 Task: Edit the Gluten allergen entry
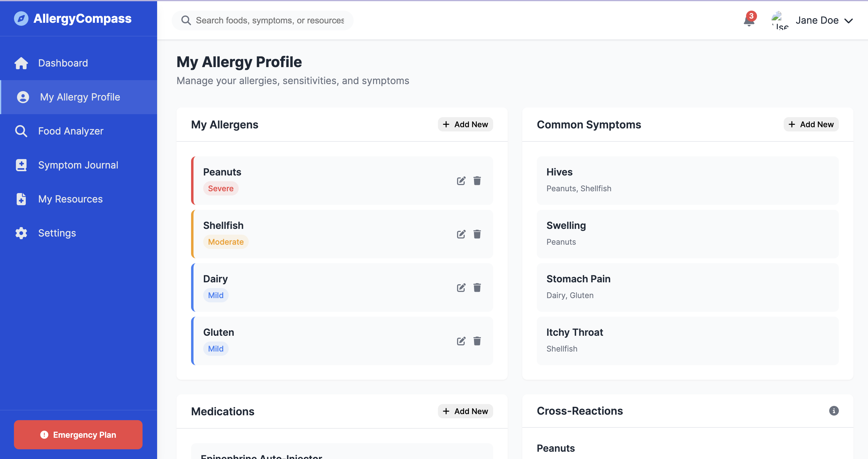point(461,341)
